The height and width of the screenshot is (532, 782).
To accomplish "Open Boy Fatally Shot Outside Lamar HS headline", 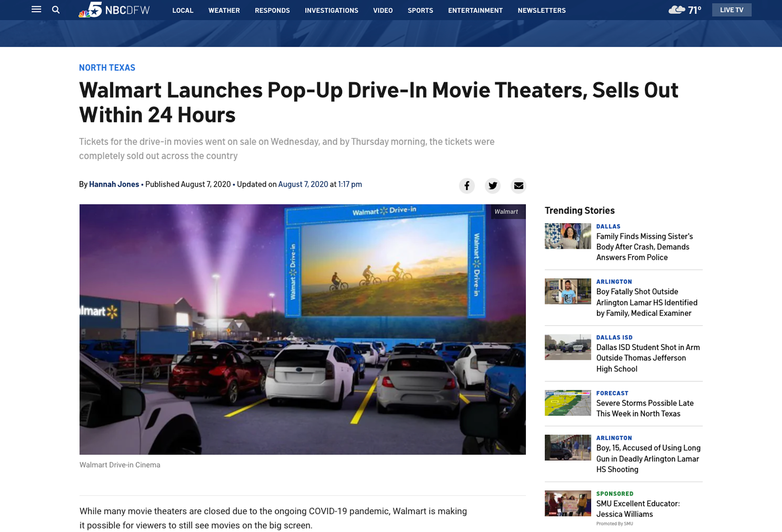I will pyautogui.click(x=647, y=302).
